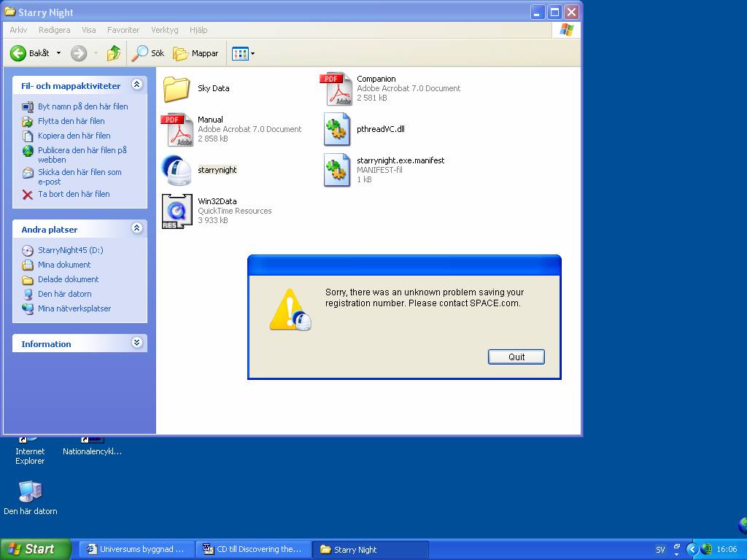
Task: Select the Nationalencykl... desktop shortcut
Action: click(92, 447)
